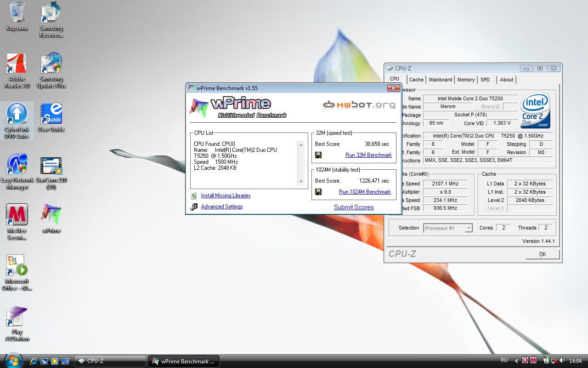588x368 pixels.
Task: Open Samsung Update Plus shortcut
Action: click(51, 70)
